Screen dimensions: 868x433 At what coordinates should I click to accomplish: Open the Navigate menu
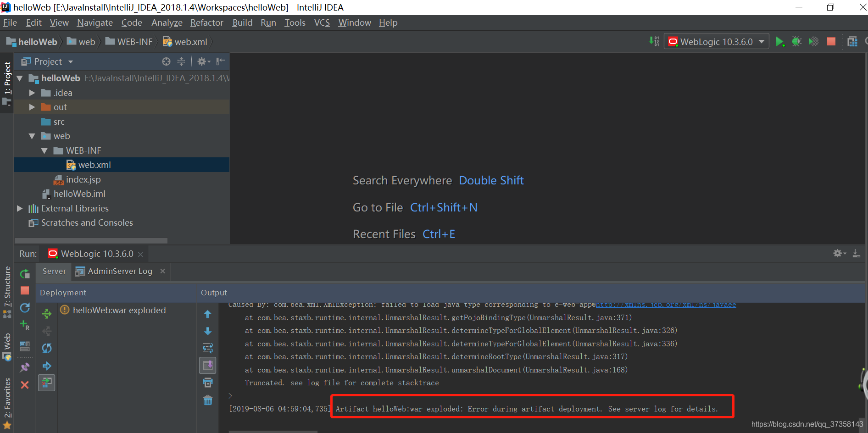95,22
